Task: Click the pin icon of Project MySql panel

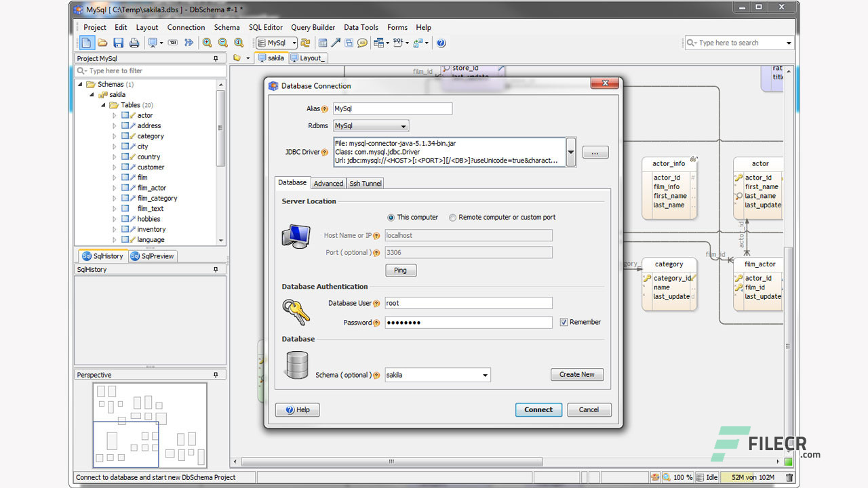Action: click(x=216, y=58)
